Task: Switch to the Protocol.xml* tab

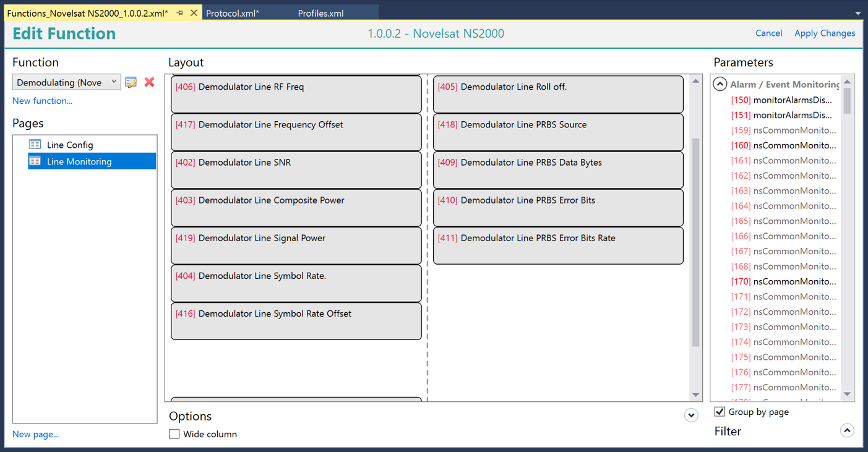Action: click(x=233, y=13)
